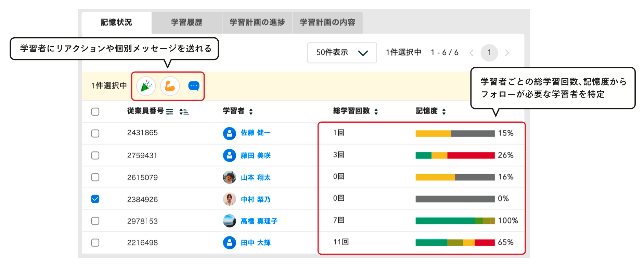Click the 従業員番号 column header
This screenshot has width=644, height=267.
(x=145, y=111)
